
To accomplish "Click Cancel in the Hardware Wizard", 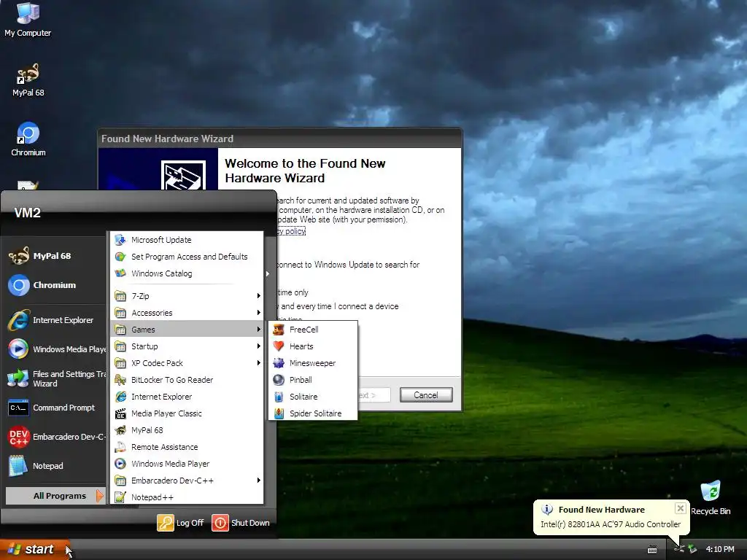I will tap(426, 394).
